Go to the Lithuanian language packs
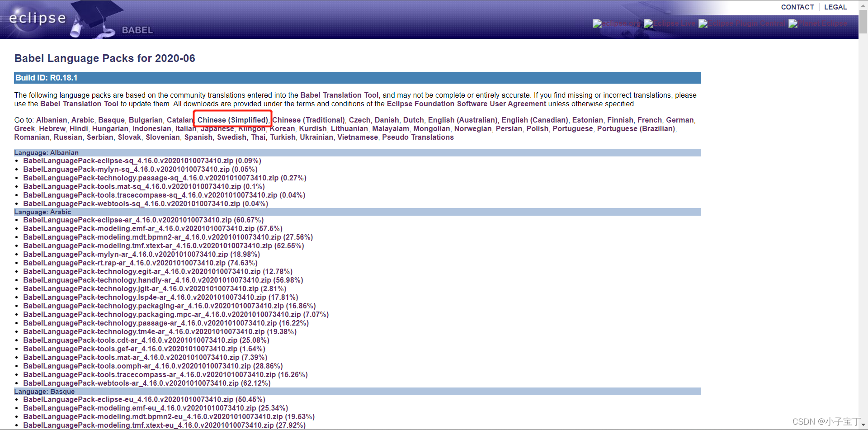 [349, 128]
